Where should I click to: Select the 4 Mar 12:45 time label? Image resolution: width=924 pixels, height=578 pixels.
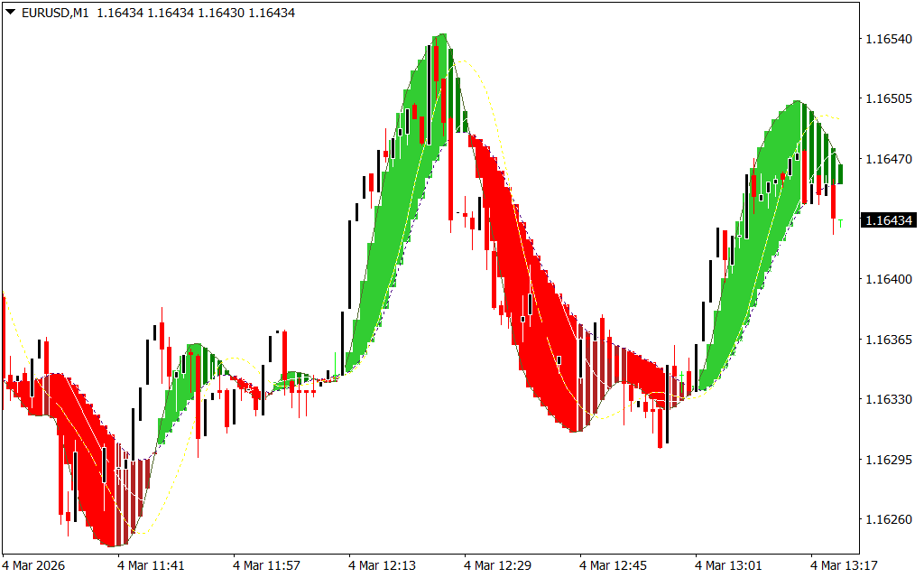(613, 565)
